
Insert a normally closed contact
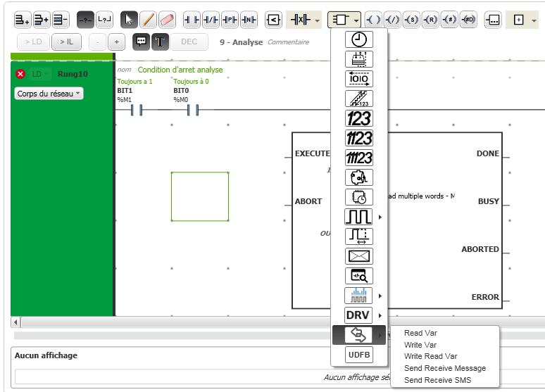click(211, 19)
